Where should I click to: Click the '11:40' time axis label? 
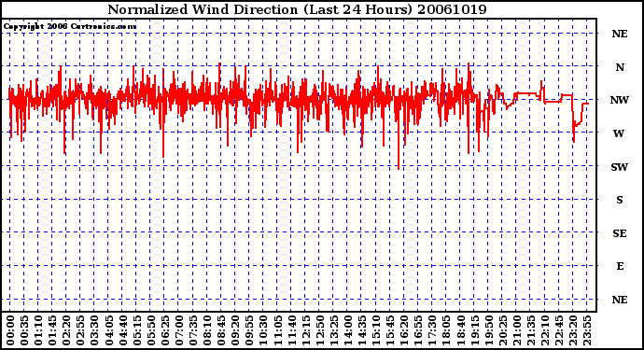pos(291,330)
